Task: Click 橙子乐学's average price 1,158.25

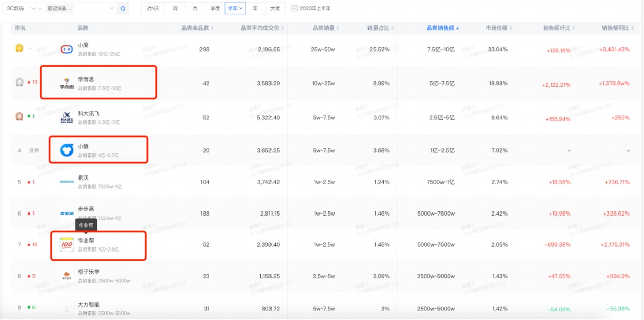Action: coord(269,276)
